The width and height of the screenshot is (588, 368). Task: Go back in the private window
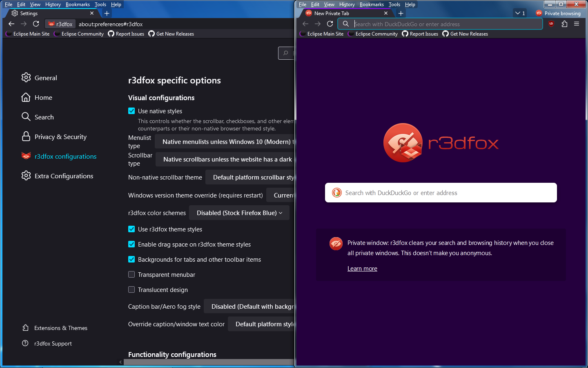pyautogui.click(x=305, y=24)
